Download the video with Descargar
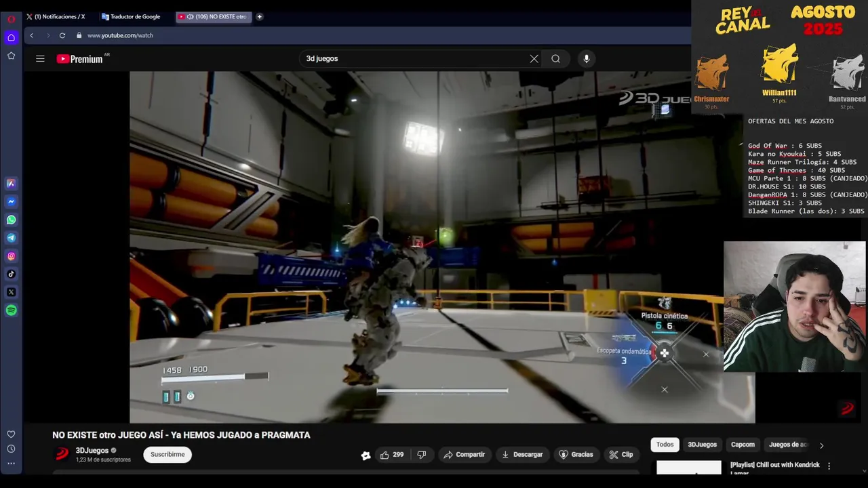This screenshot has width=868, height=488. pos(522,455)
